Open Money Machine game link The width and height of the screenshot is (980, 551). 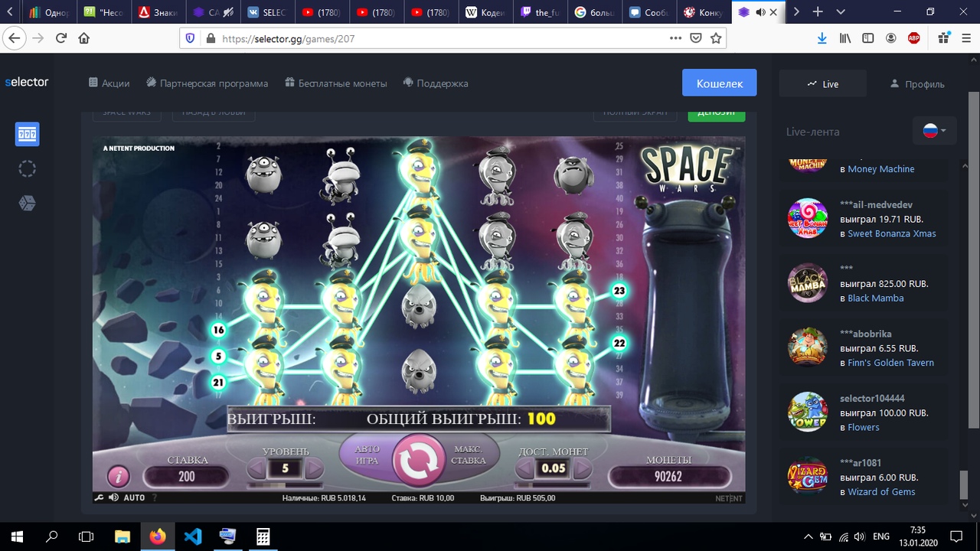(x=880, y=169)
